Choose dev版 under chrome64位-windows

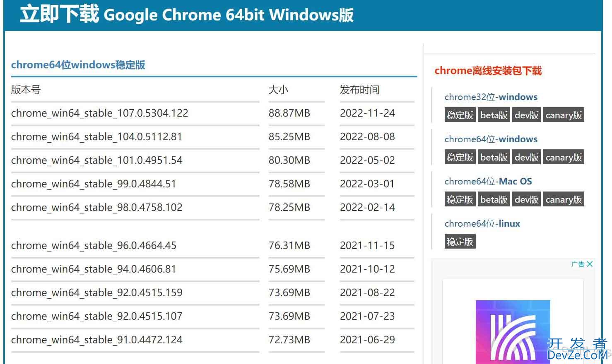point(527,157)
